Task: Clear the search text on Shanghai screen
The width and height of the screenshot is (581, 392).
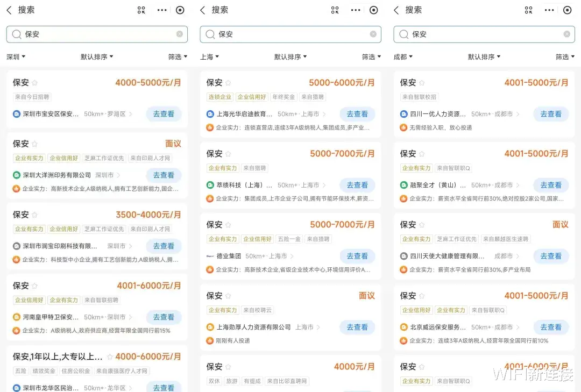Action: tap(373, 34)
